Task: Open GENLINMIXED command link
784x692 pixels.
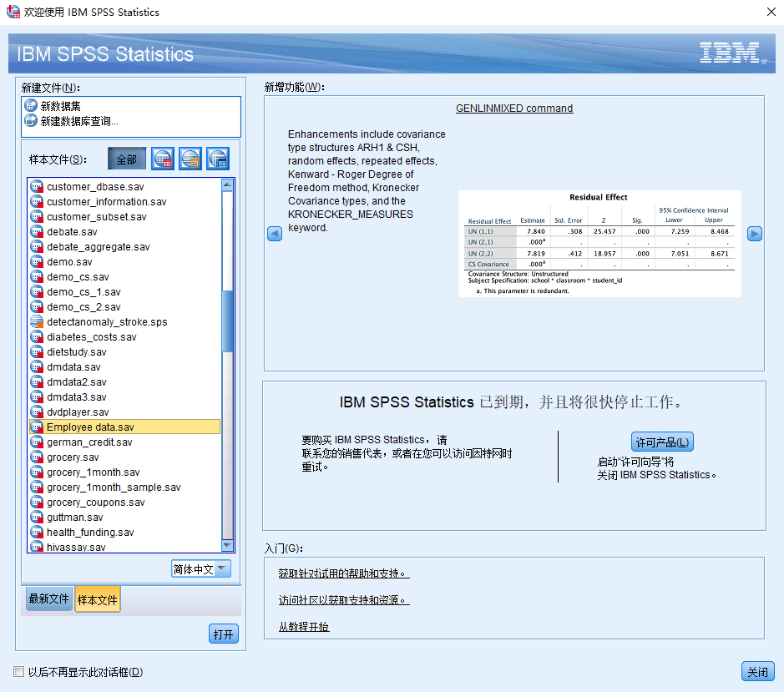Action: pyautogui.click(x=514, y=108)
